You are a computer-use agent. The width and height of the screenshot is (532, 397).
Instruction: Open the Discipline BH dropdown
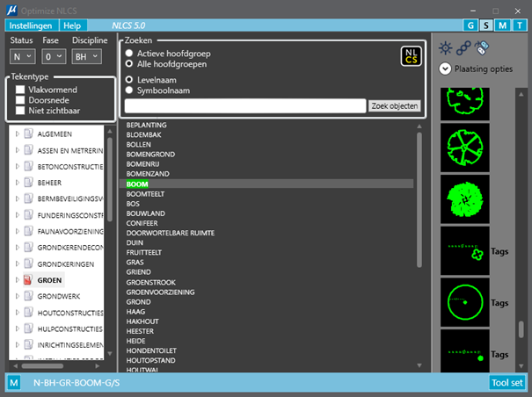click(x=86, y=56)
